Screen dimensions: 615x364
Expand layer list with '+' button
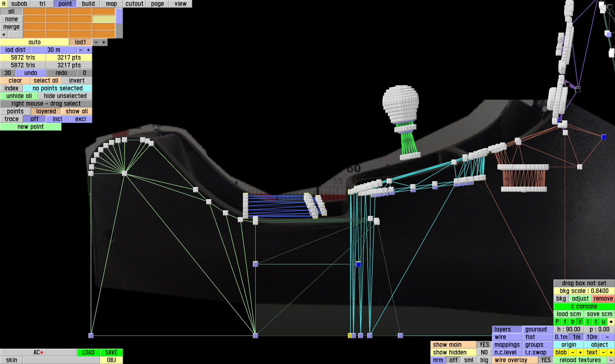click(4, 35)
